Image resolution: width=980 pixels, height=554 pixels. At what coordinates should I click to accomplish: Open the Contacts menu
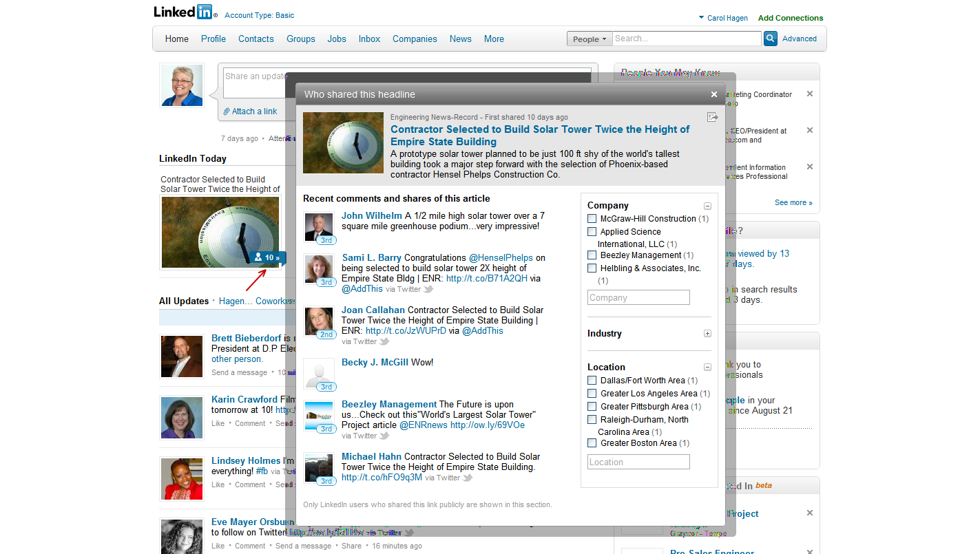[x=256, y=39]
